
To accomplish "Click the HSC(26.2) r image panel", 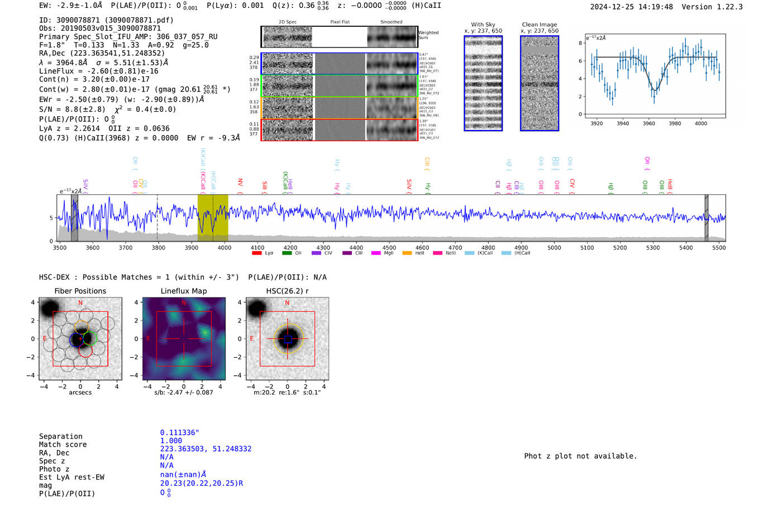I will coord(287,339).
